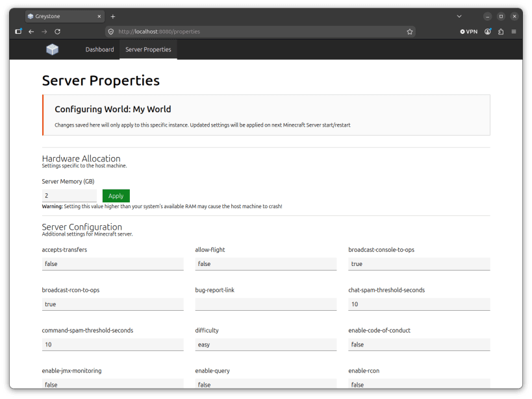This screenshot has width=532, height=399.
Task: Click the Hardware Allocation section heading
Action: tap(81, 158)
